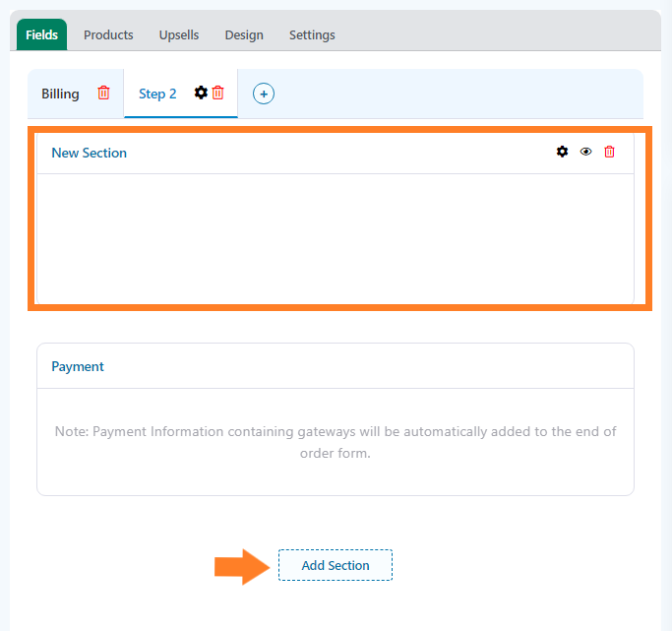The width and height of the screenshot is (672, 631).
Task: Add a new step with the plus icon
Action: (x=264, y=94)
